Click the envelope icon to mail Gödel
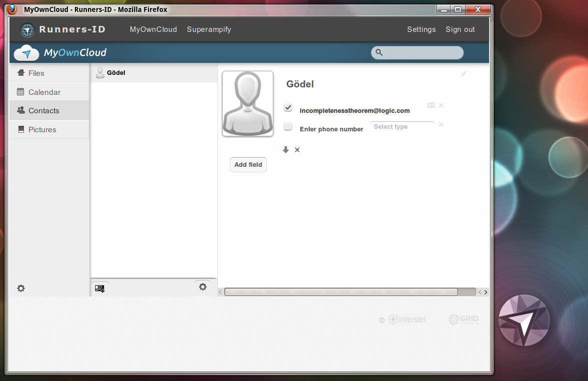The image size is (588, 381). [x=431, y=105]
